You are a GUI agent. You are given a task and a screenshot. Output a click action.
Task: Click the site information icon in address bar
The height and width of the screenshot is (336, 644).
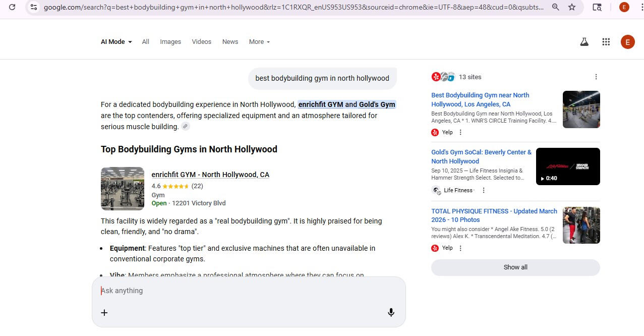pos(33,7)
